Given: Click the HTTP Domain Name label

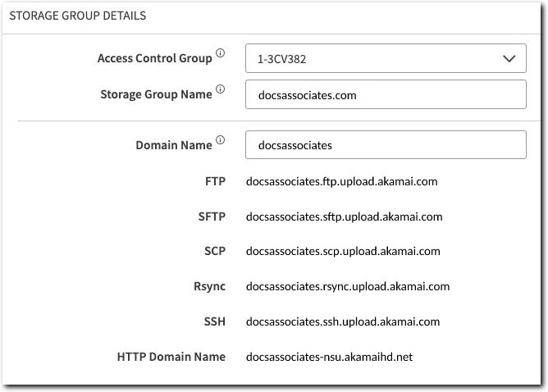Looking at the screenshot, I should pos(171,358).
